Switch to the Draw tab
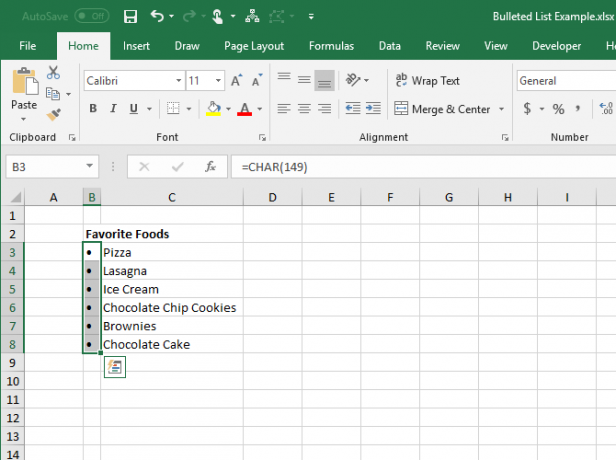The width and height of the screenshot is (616, 460). 187,46
